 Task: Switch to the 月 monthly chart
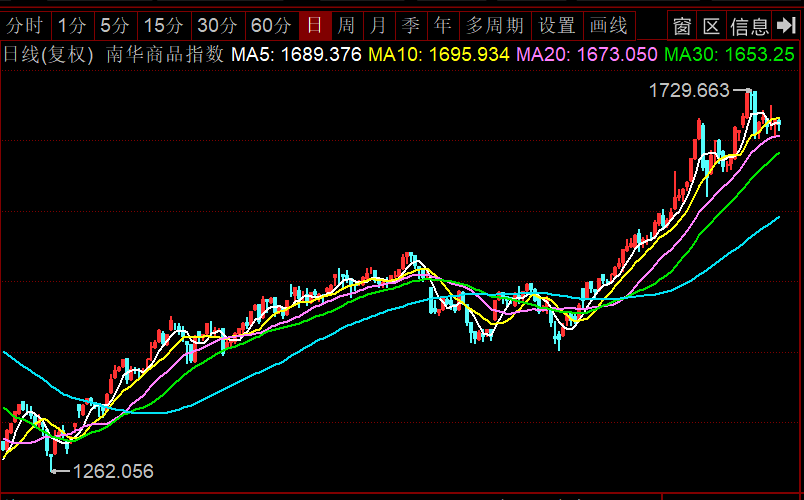379,26
